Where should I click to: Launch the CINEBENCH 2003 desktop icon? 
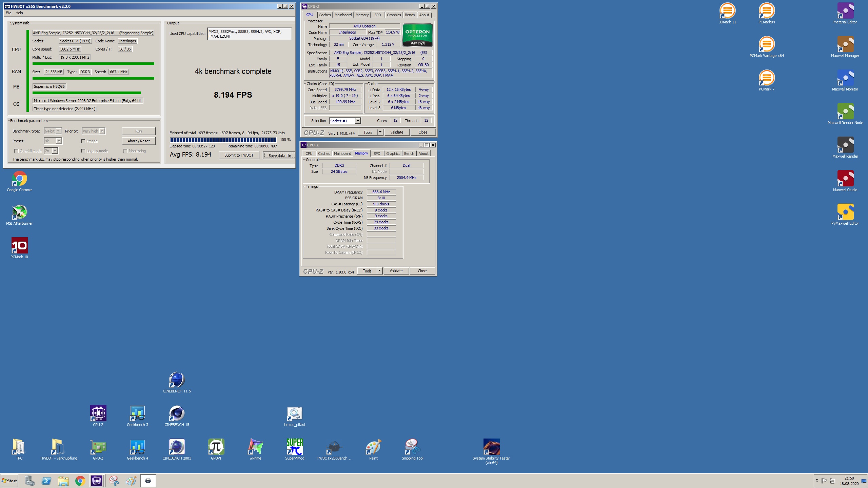tap(177, 450)
